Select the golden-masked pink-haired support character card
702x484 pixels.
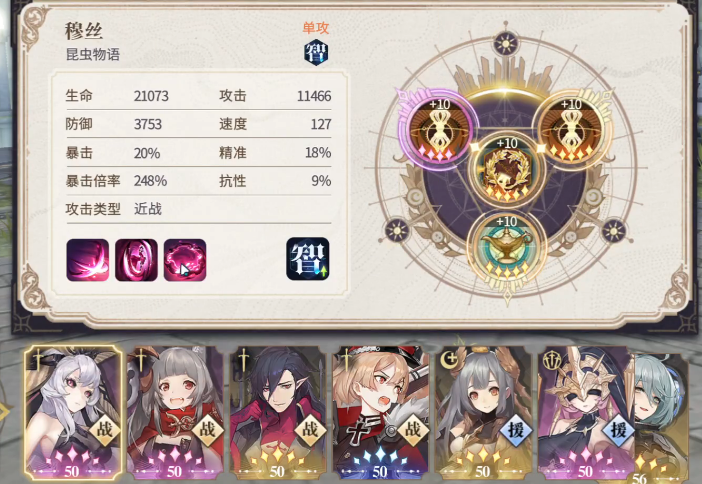tap(586, 413)
